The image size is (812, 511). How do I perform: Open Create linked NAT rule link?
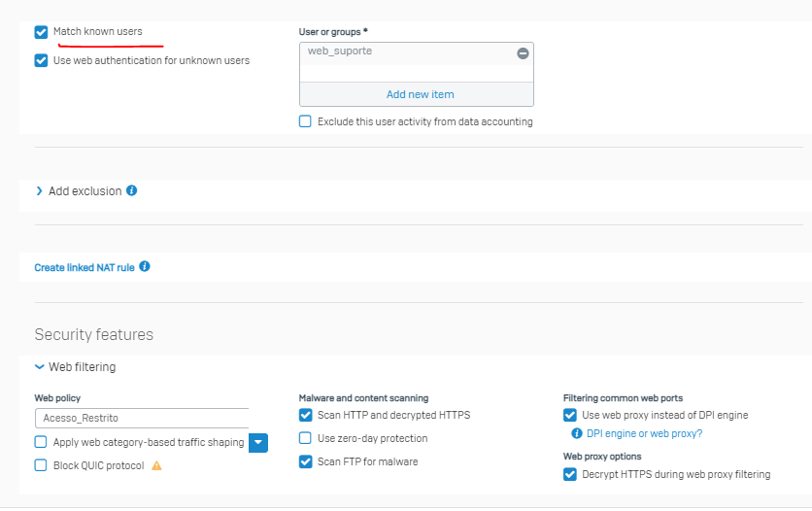[85, 268]
